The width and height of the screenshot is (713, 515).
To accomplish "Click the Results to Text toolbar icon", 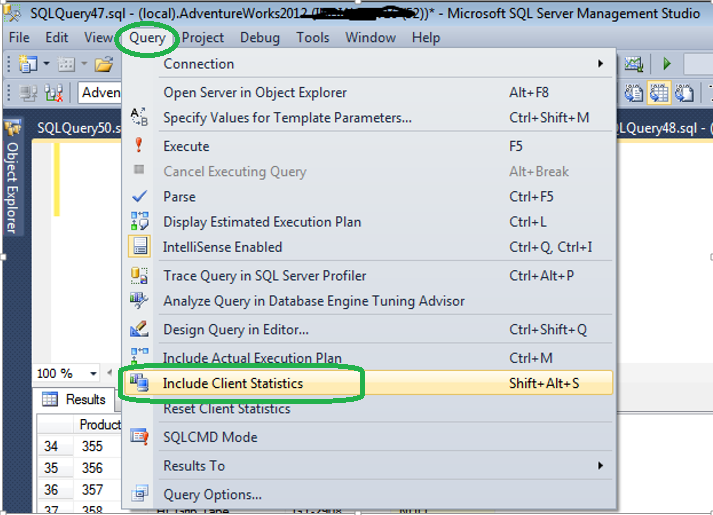I will 633,93.
